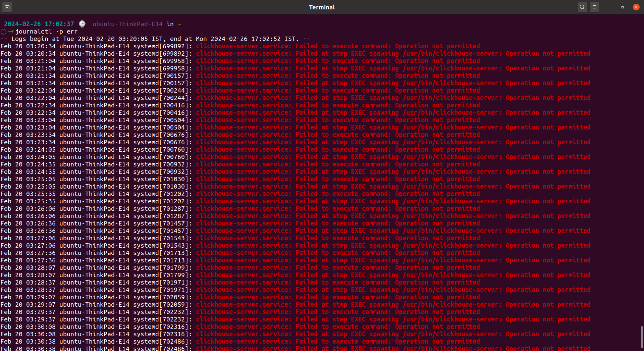644x351 pixels.
Task: Click the 03:24:35 systemd[700932] 'Failed at step EXEC' line
Action: (296, 172)
